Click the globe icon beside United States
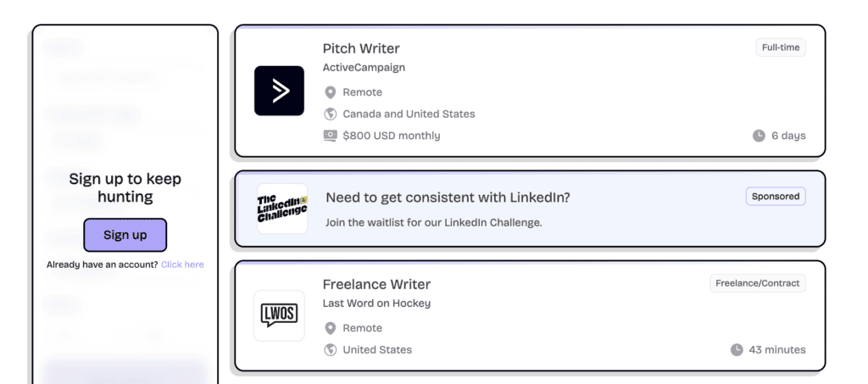This screenshot has width=868, height=384. 331,349
